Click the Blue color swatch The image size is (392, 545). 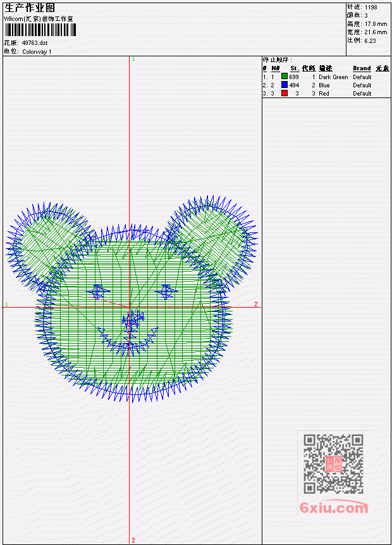tap(285, 85)
